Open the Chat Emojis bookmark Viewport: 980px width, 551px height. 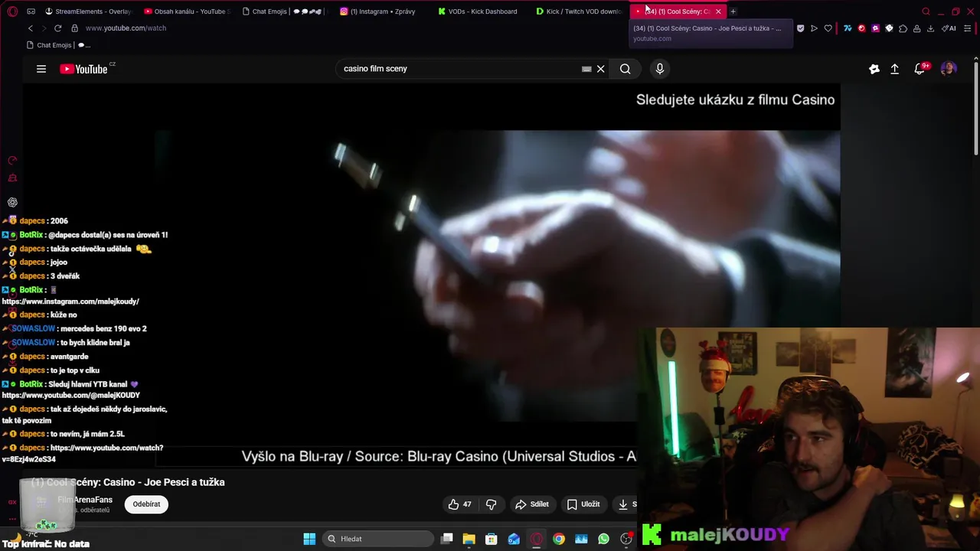tap(58, 45)
